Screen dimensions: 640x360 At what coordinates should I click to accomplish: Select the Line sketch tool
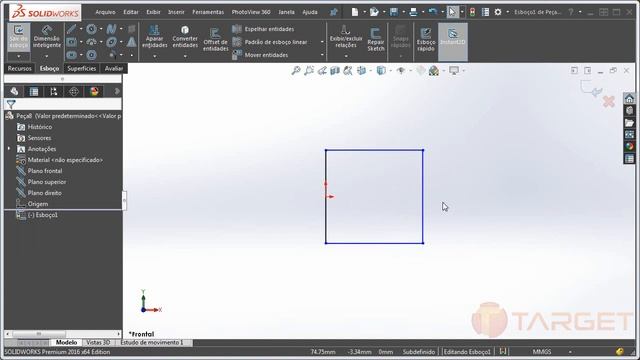click(x=71, y=29)
